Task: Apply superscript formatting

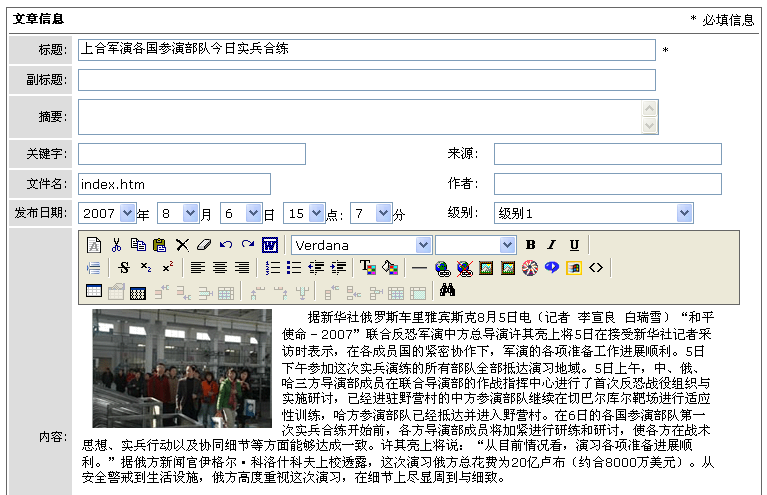Action: (168, 268)
